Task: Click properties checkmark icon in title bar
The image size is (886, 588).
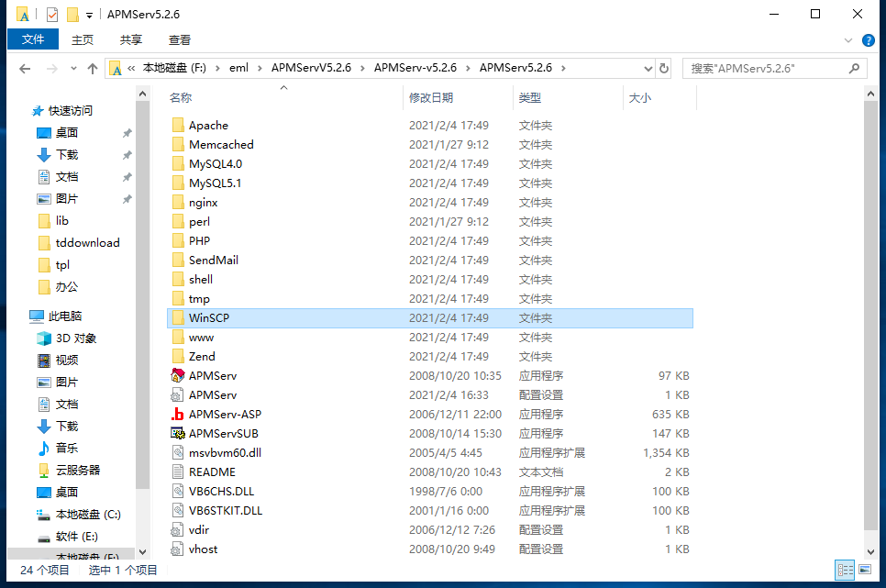Action: click(x=52, y=14)
